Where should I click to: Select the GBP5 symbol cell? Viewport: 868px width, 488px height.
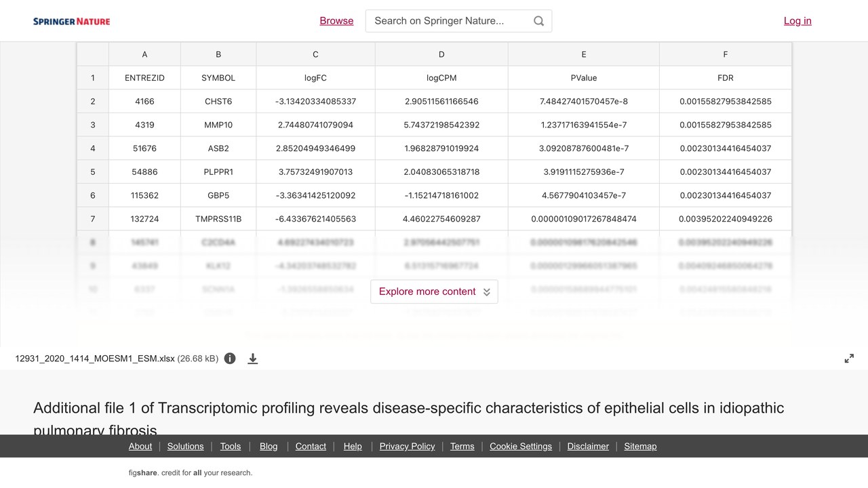click(218, 195)
